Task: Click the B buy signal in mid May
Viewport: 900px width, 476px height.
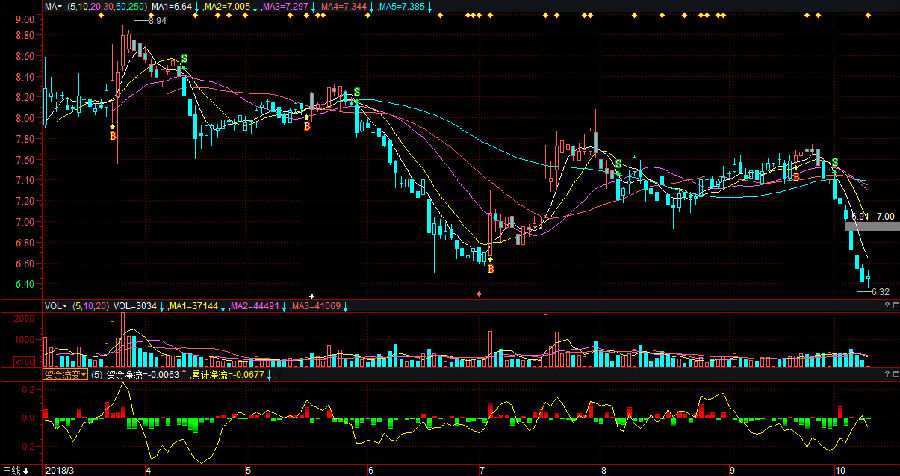Action: [307, 126]
